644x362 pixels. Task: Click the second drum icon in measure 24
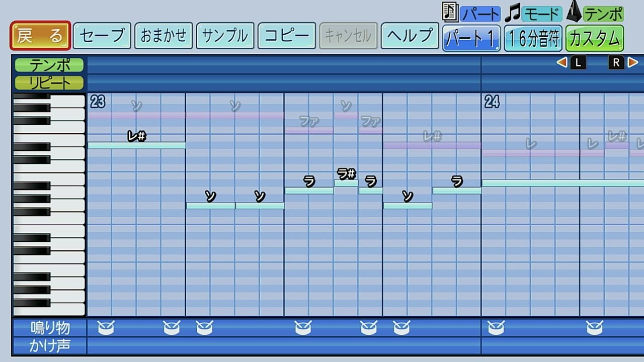click(595, 328)
